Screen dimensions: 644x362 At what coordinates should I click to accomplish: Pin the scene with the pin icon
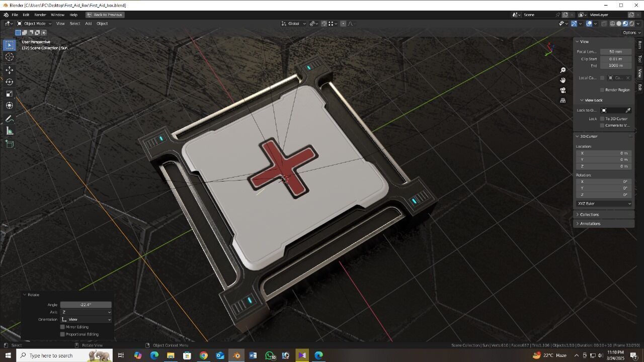pyautogui.click(x=557, y=15)
